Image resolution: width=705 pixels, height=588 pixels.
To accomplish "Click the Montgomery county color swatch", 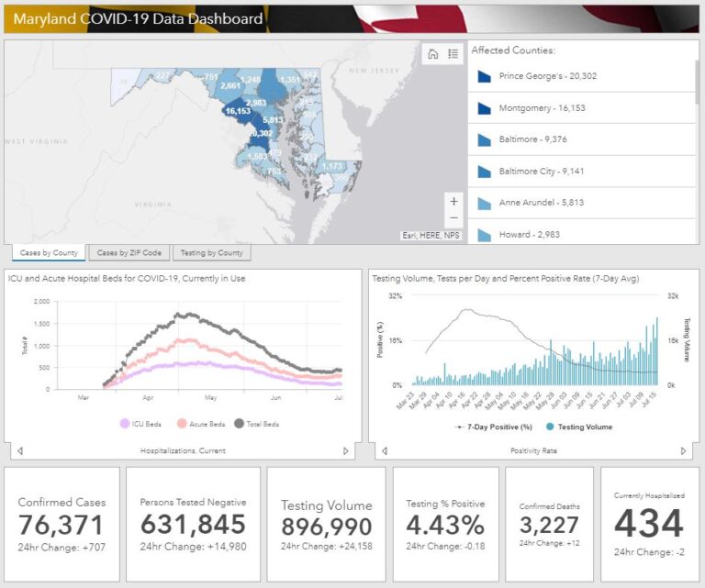I will [x=484, y=108].
